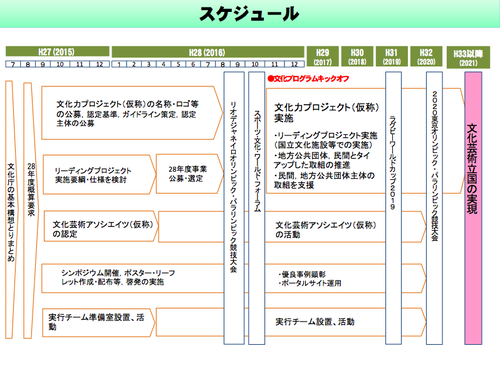
Task: Click the pink 文化芸術立国の実現 bar
Action: pos(473,208)
